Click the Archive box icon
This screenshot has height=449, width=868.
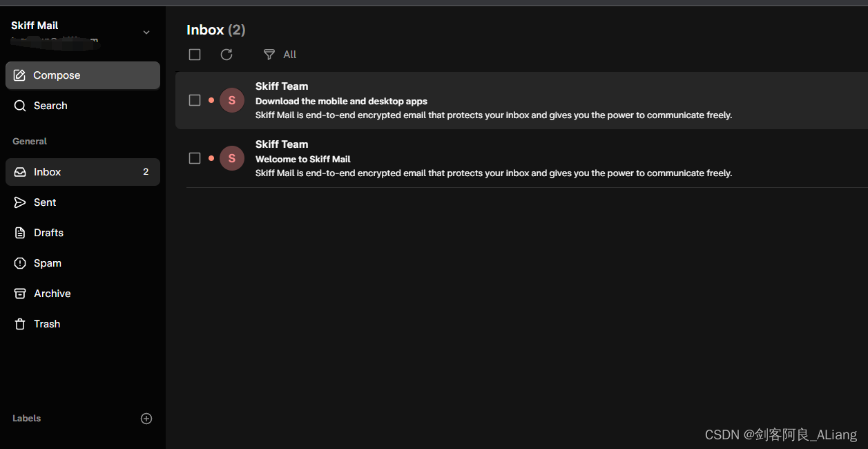click(x=20, y=294)
